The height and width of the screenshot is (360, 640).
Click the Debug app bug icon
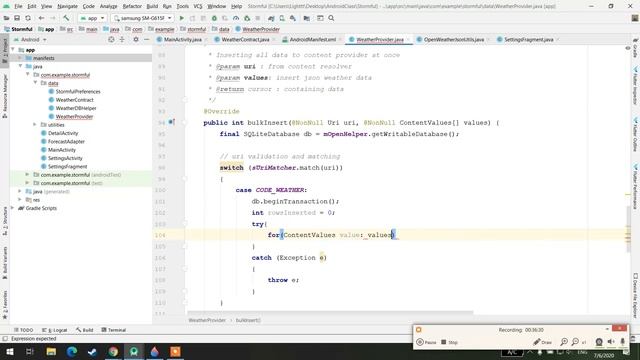pyautogui.click(x=214, y=18)
